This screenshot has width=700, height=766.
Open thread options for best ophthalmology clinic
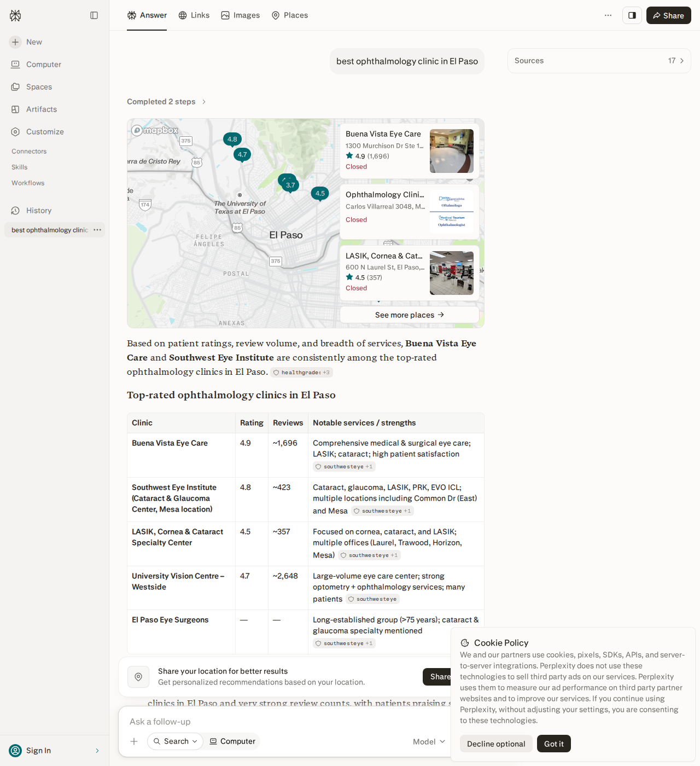(x=97, y=230)
